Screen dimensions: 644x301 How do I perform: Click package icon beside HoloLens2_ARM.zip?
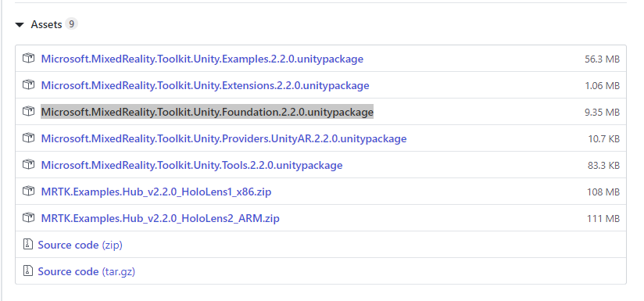coord(28,217)
